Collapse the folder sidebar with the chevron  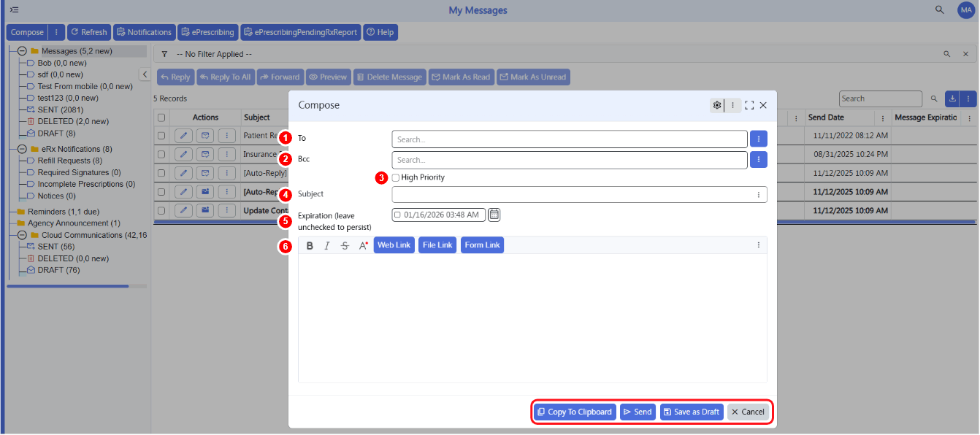pos(145,74)
